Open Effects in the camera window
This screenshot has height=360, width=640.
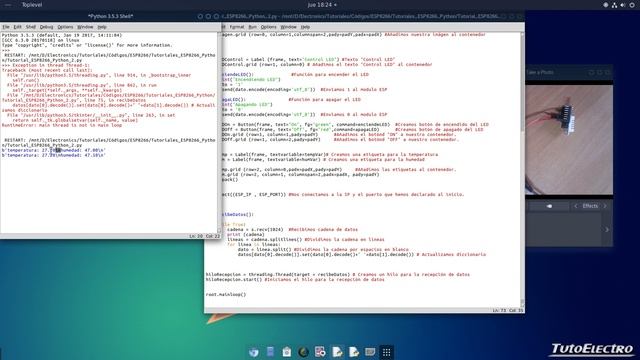pyautogui.click(x=590, y=206)
